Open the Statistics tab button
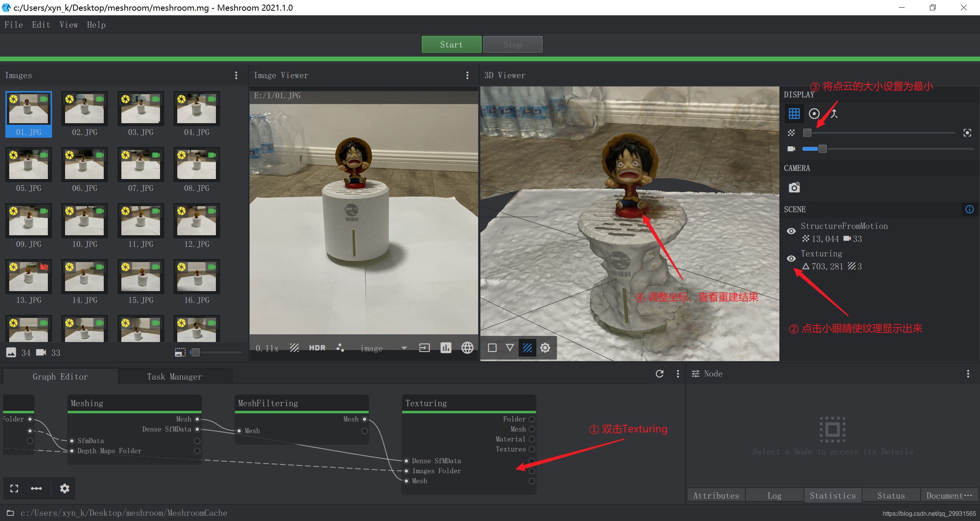Screen dimensions: 980x521 pyautogui.click(x=833, y=495)
